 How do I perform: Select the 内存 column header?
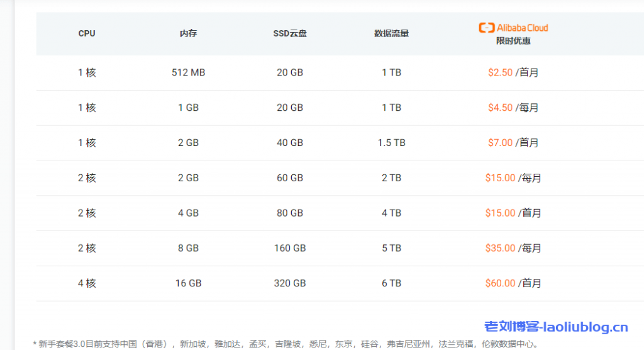pyautogui.click(x=188, y=33)
